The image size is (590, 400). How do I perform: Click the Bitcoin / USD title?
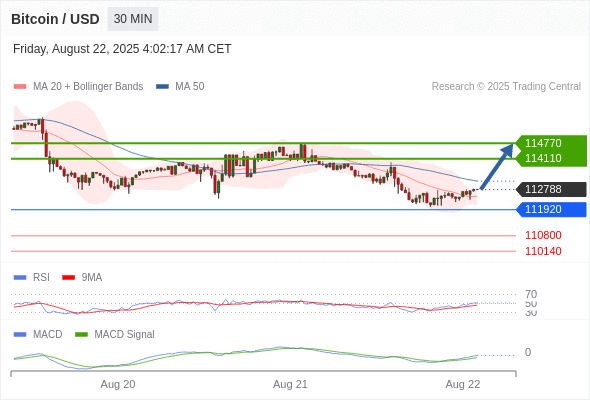55,19
